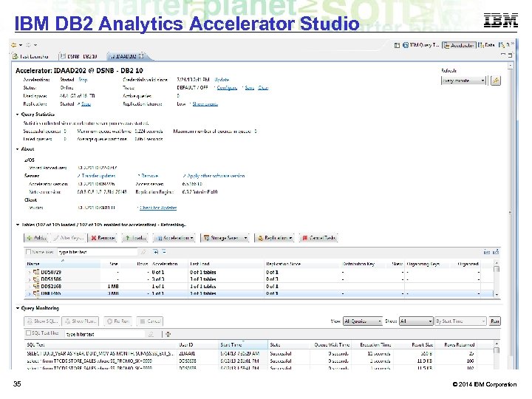Switch to the DSNB - DB2 10 tab
The image size is (532, 399).
pyautogui.click(x=79, y=56)
